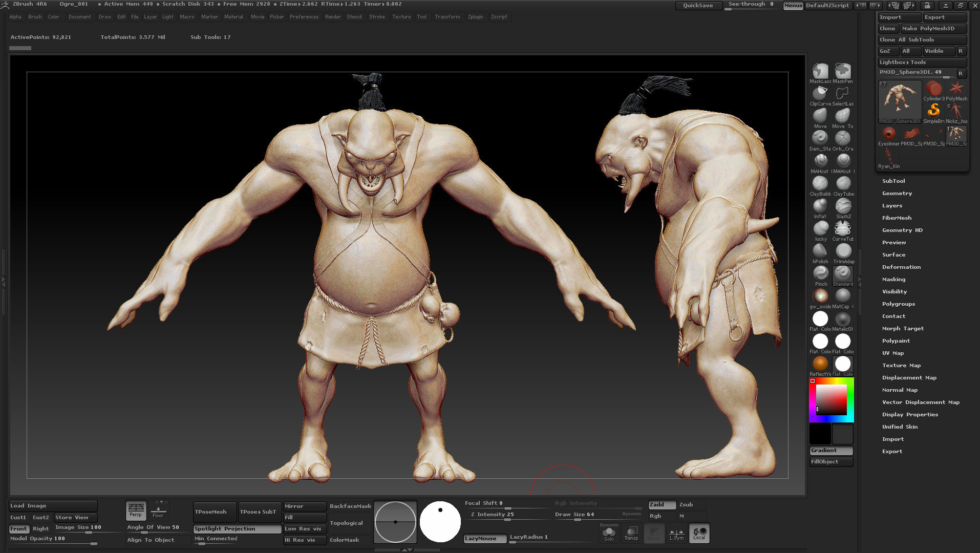Click the QuickSave button

tap(698, 6)
